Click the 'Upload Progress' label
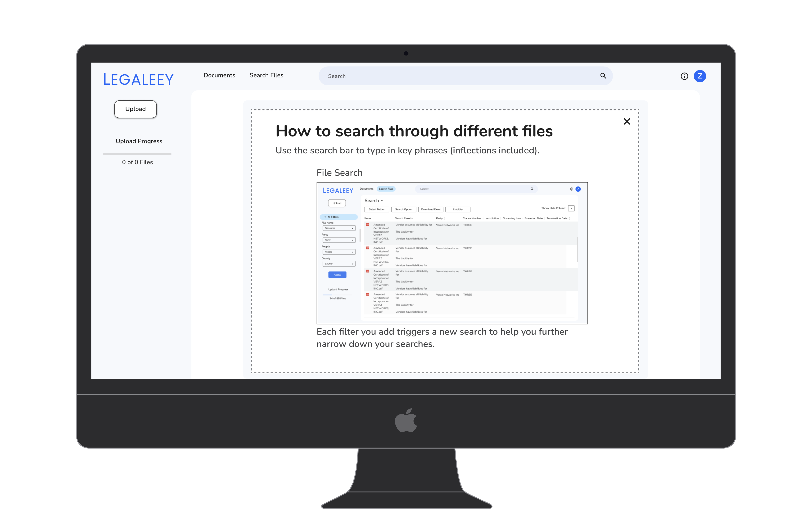812x509 pixels. click(139, 141)
